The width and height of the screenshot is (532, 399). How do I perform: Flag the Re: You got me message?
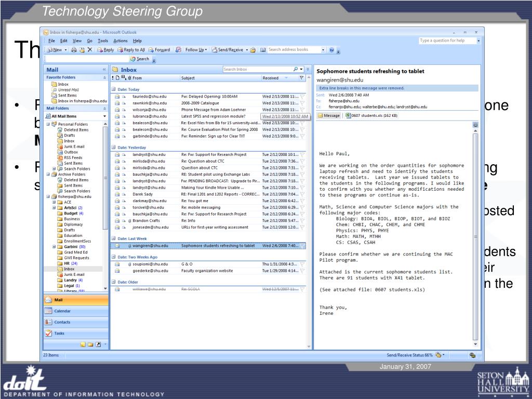pyautogui.click(x=302, y=201)
